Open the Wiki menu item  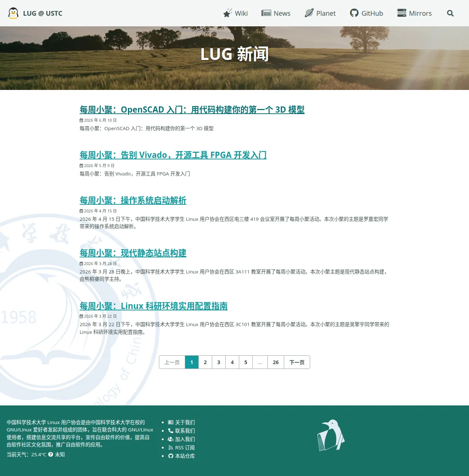[x=236, y=13]
